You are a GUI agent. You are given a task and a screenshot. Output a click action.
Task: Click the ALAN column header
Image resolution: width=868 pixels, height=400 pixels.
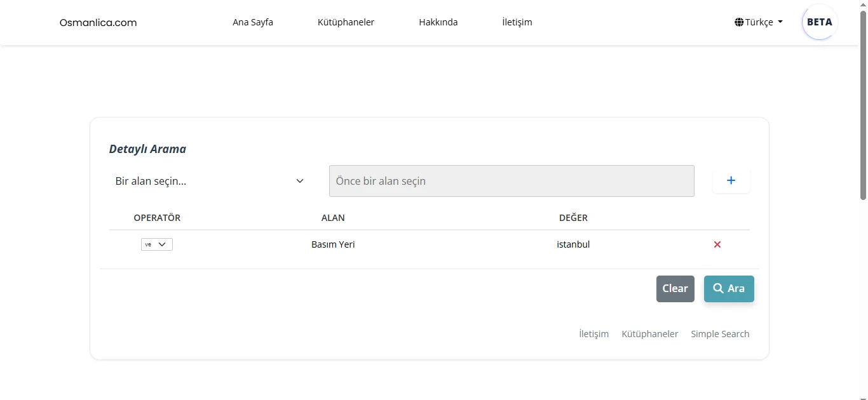pyautogui.click(x=333, y=218)
